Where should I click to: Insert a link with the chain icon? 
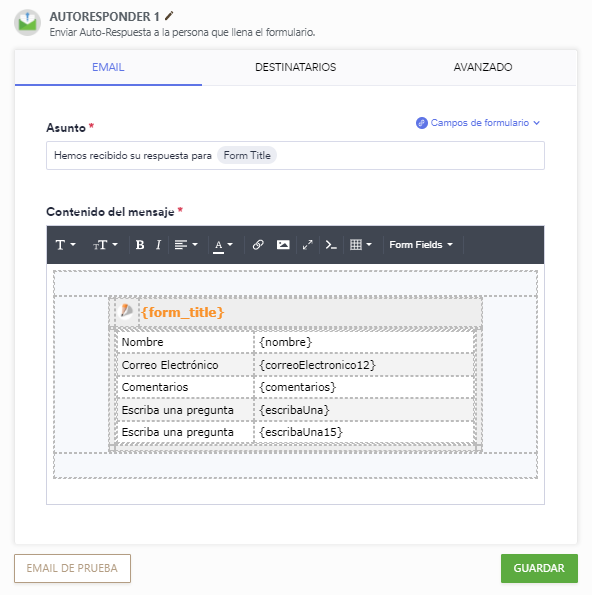click(x=258, y=245)
